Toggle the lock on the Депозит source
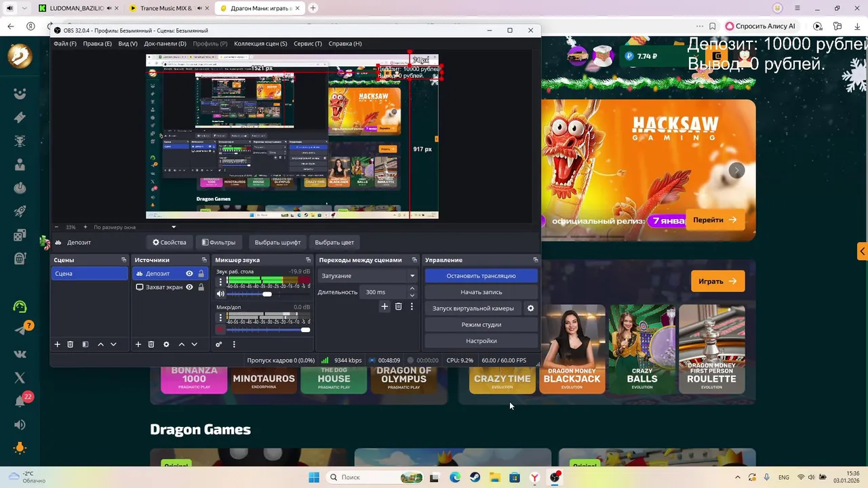The height and width of the screenshot is (488, 868). [x=201, y=274]
